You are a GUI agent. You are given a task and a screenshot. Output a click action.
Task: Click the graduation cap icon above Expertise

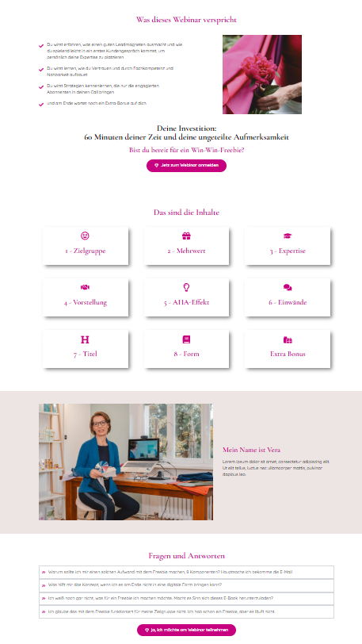pos(288,236)
